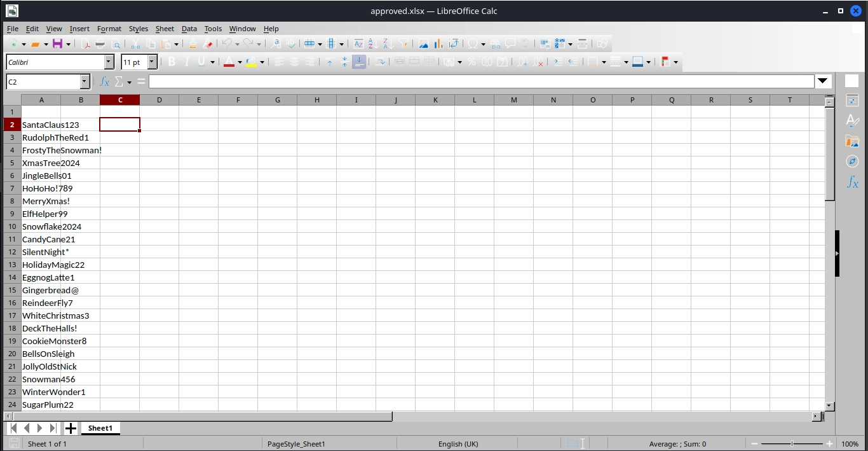Open the Function Wizard icon
This screenshot has height=451, width=868.
click(x=105, y=82)
